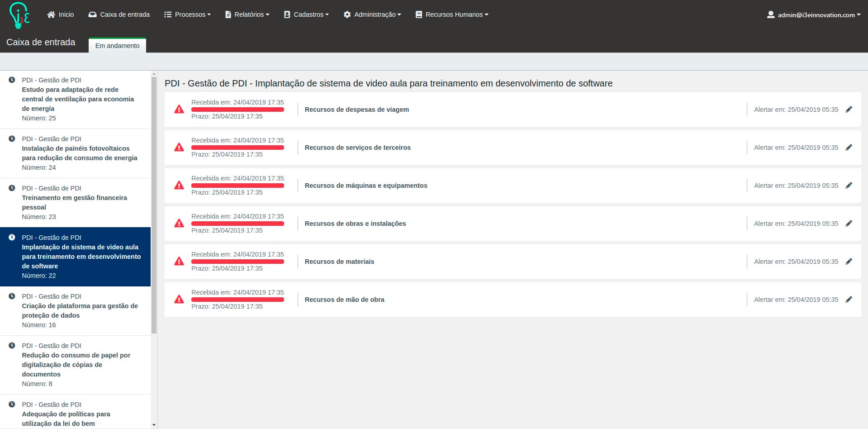The image size is (868, 429).
Task: Open Estudo para adaptação de rede central process
Action: pyautogui.click(x=75, y=99)
